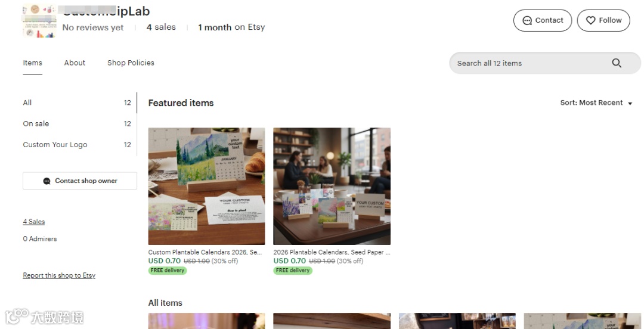Switch to the About tab
The height and width of the screenshot is (329, 644).
coord(75,63)
